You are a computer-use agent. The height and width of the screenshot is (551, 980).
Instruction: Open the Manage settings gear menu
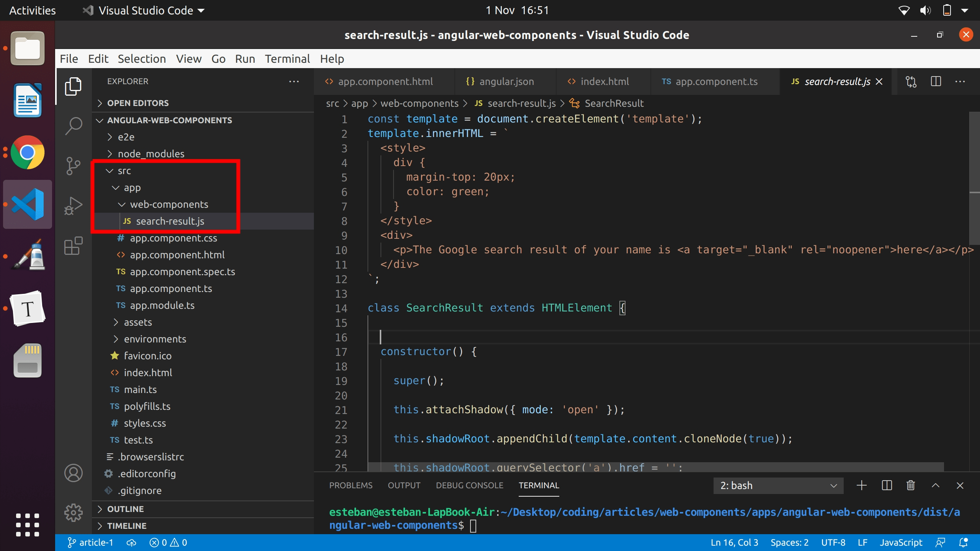pyautogui.click(x=73, y=513)
